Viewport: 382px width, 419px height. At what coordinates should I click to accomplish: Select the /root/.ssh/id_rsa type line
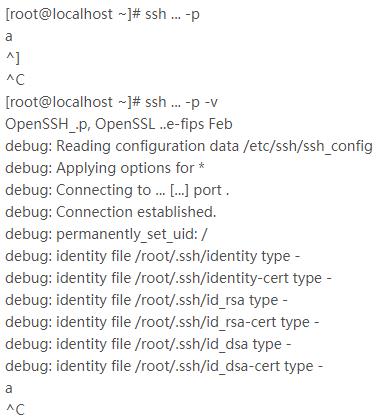[146, 300]
